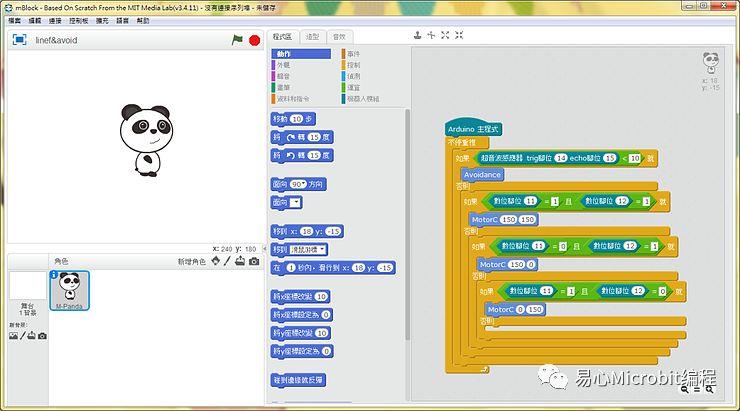Switch to the Sounds tab
740x411 pixels.
pyautogui.click(x=339, y=37)
